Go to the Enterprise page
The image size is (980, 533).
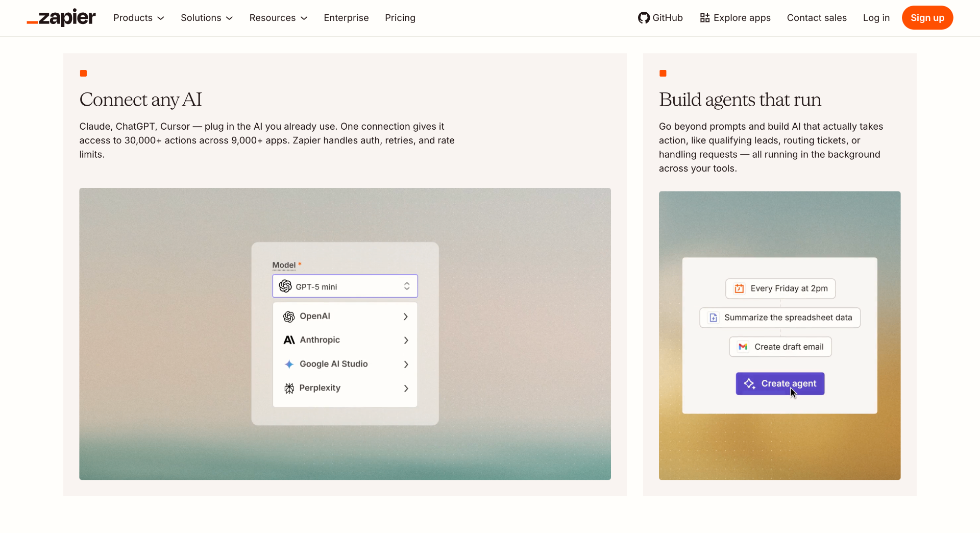pos(346,18)
